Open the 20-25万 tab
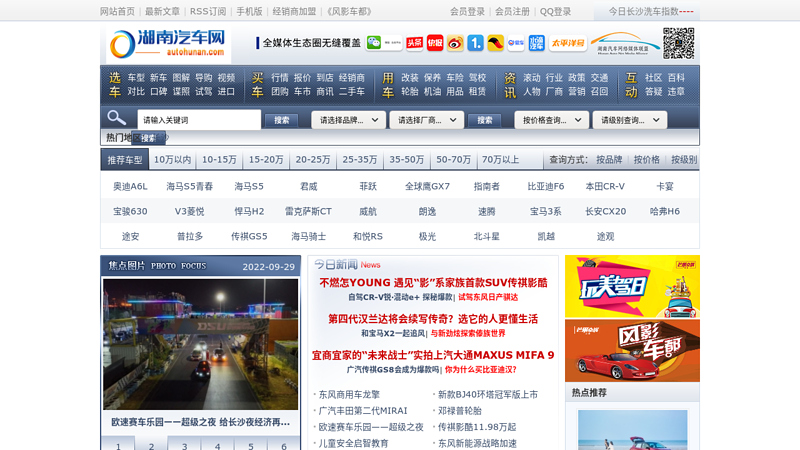This screenshot has height=450, width=800. 313,160
